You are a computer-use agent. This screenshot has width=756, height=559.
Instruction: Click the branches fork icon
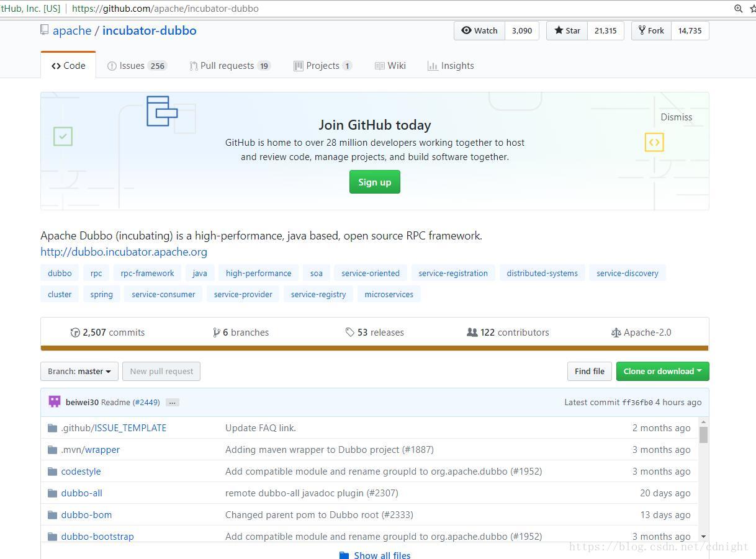click(217, 333)
